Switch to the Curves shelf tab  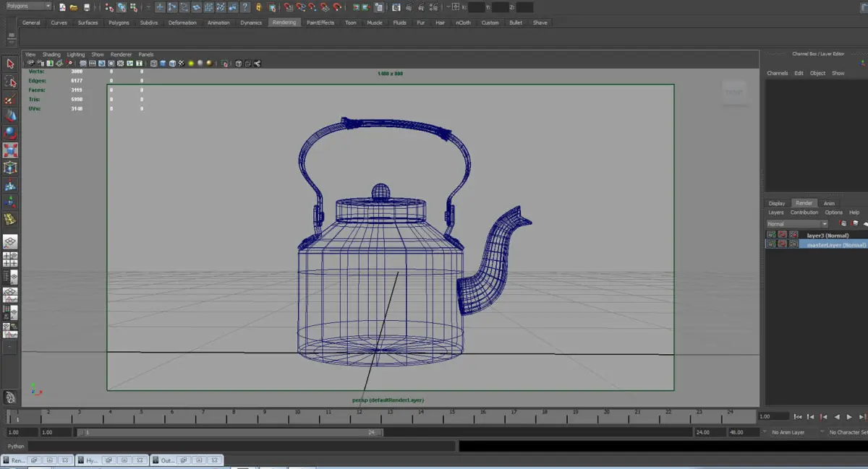pyautogui.click(x=59, y=22)
